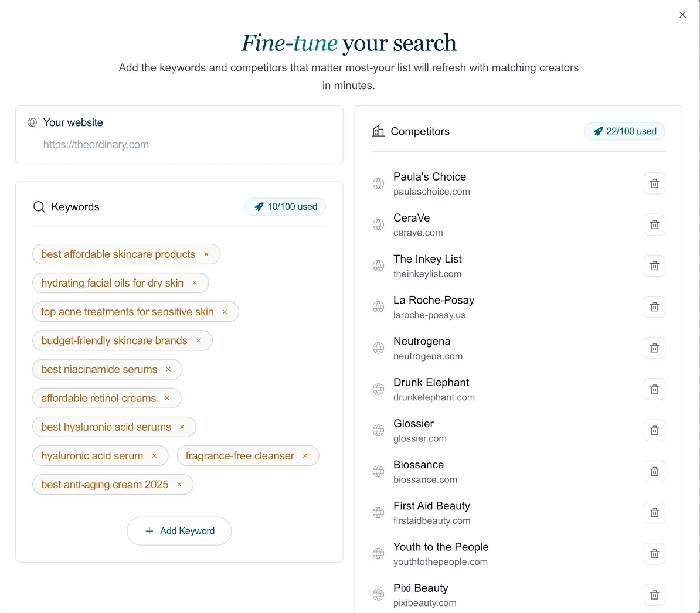Viewport: 700px width, 613px height.
Task: Click the Keywords magnifier icon
Action: click(x=39, y=206)
